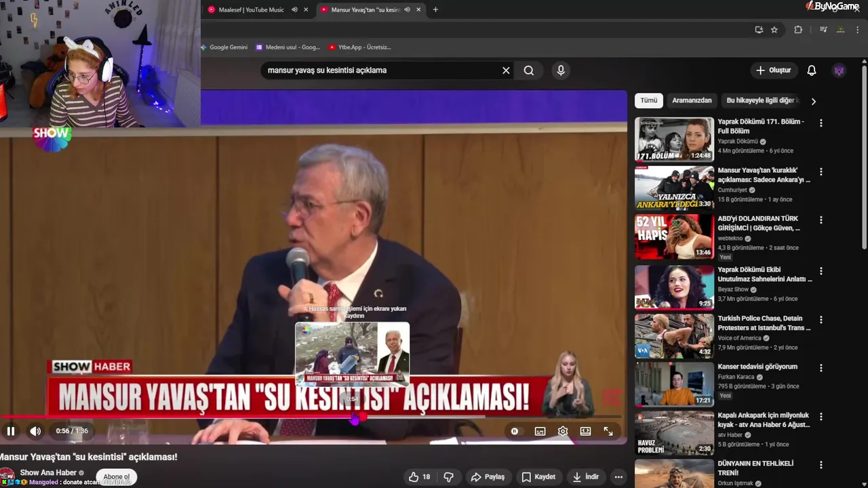Screen dimensions: 868x488
Task: Save the video with the Kaydet button
Action: pos(538,476)
